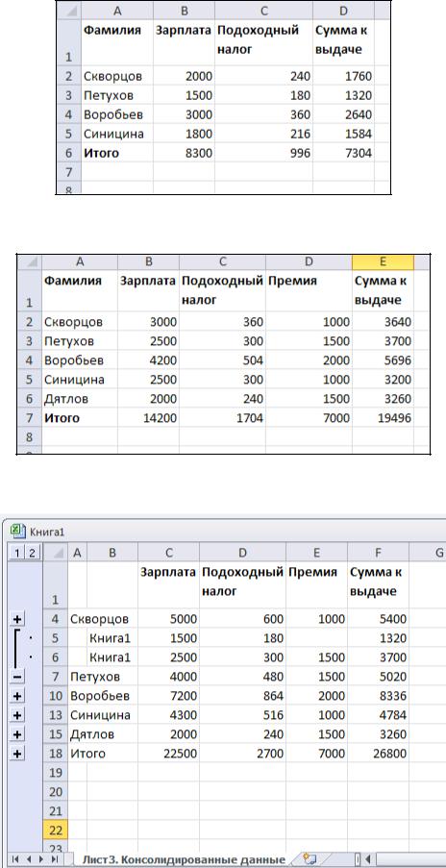This screenshot has height=868, width=446.
Task: Click the cell containing 5400
Action: click(379, 618)
